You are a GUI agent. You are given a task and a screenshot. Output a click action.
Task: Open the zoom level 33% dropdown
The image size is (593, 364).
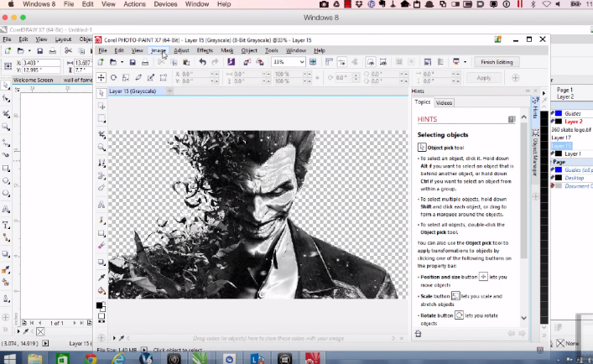pos(302,62)
